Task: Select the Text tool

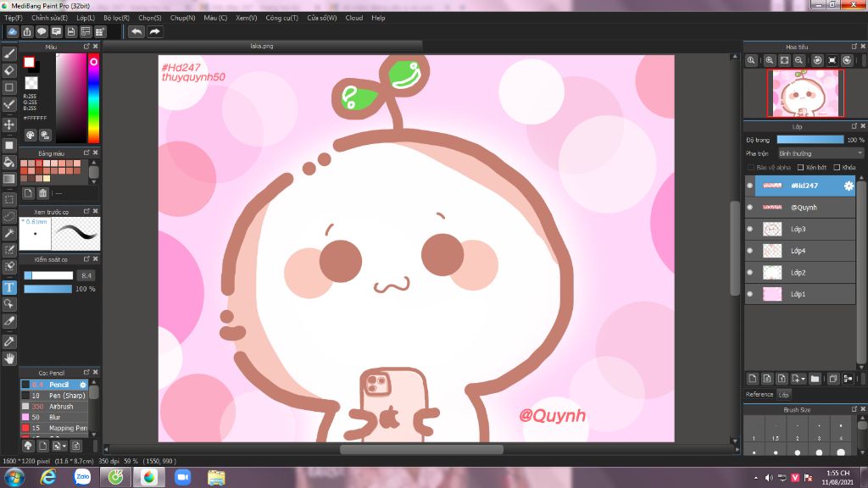Action: coord(8,287)
